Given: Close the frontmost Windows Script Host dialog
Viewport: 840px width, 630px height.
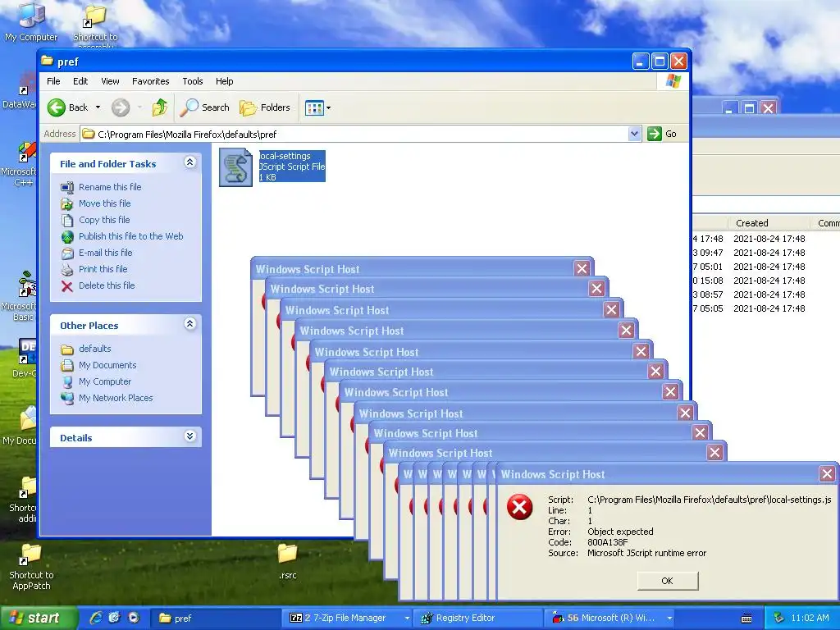Looking at the screenshot, I should 827,473.
